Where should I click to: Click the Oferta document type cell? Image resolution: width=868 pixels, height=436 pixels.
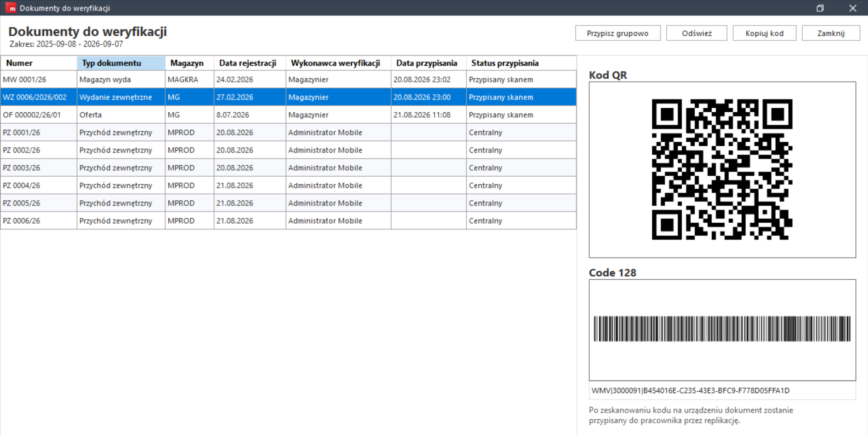click(121, 115)
